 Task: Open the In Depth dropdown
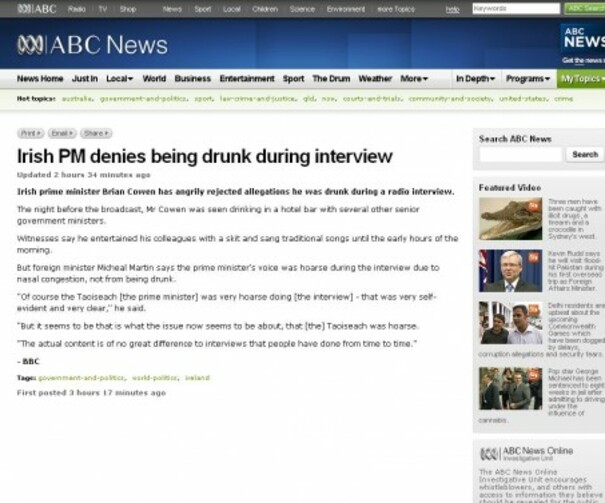click(x=475, y=79)
